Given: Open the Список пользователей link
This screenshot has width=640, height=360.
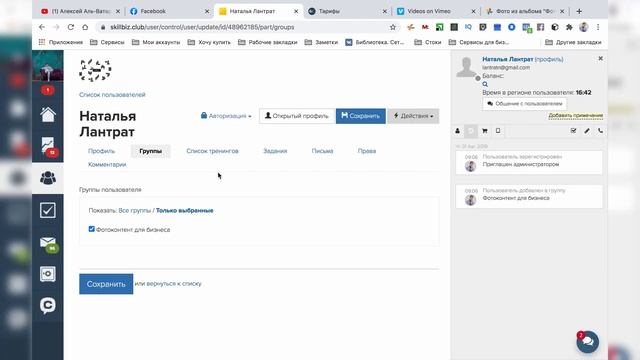Looking at the screenshot, I should pyautogui.click(x=112, y=95).
